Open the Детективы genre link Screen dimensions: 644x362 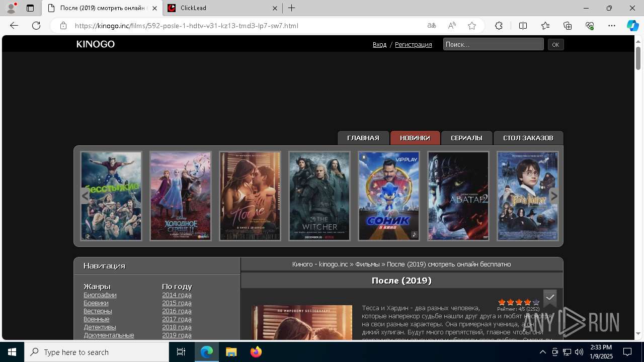tap(100, 327)
